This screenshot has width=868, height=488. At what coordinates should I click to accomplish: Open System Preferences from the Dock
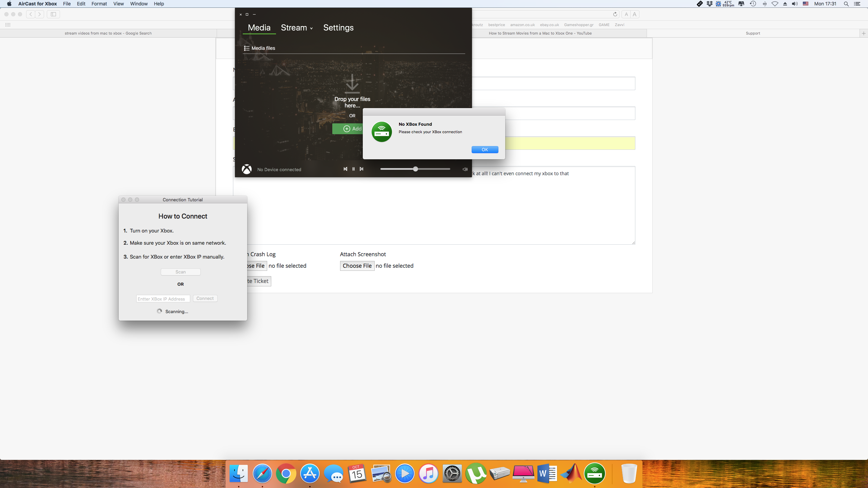click(x=452, y=473)
